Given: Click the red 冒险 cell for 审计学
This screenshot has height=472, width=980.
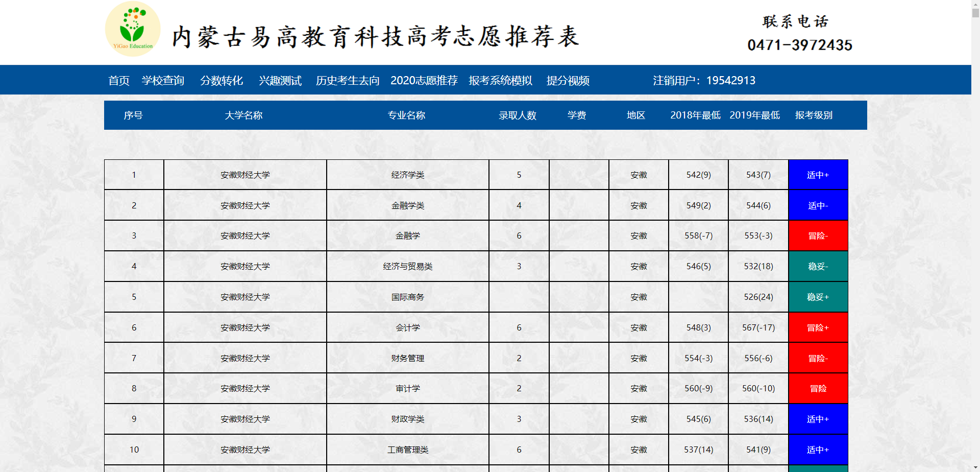Looking at the screenshot, I should tap(818, 388).
